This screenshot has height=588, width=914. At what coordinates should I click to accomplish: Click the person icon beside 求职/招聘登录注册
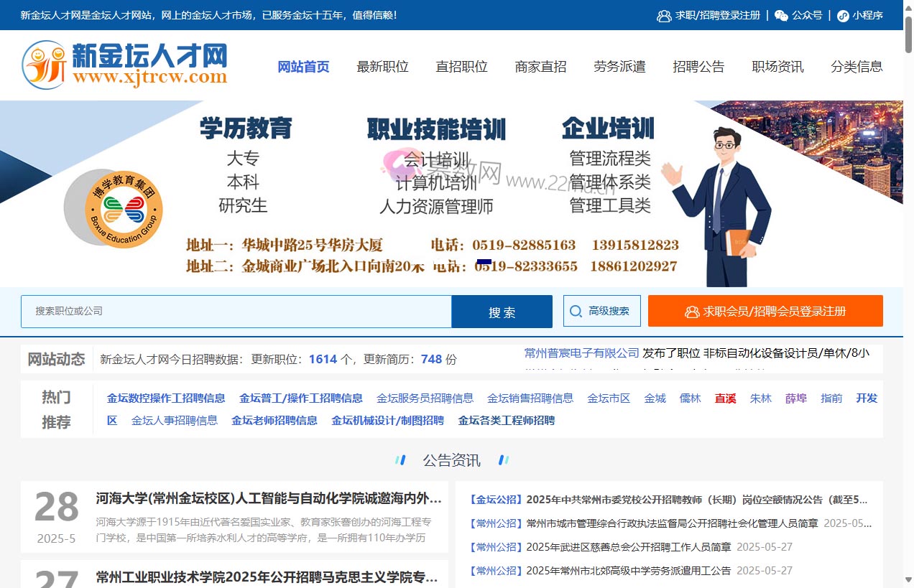(663, 16)
